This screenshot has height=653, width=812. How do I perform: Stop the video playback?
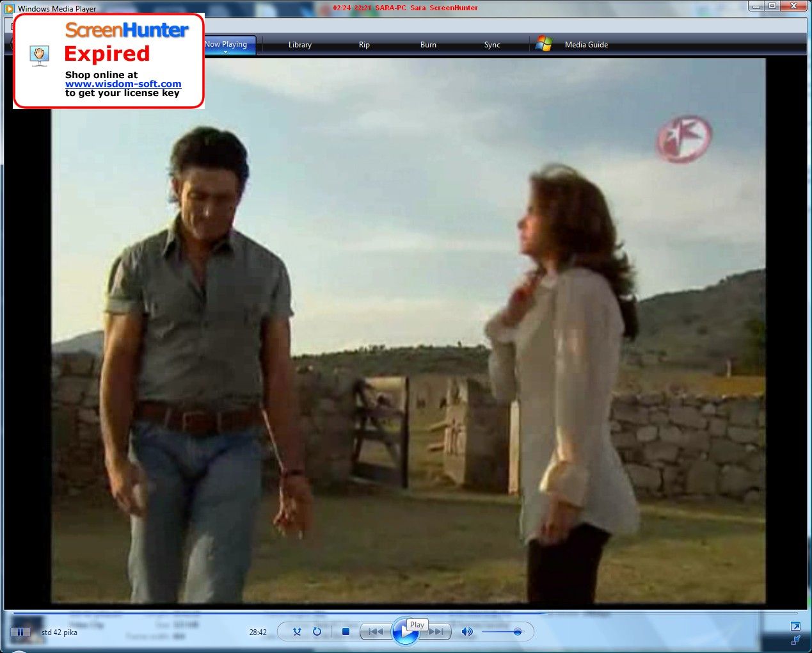tap(346, 632)
